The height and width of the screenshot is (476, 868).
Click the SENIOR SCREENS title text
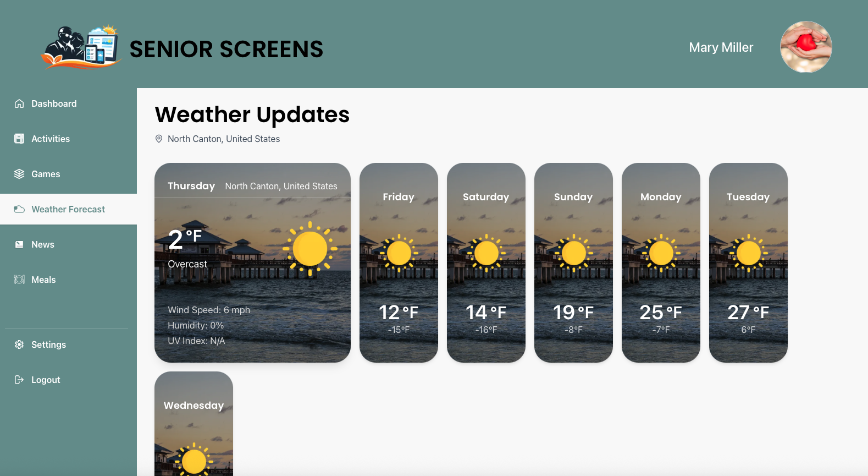(226, 49)
